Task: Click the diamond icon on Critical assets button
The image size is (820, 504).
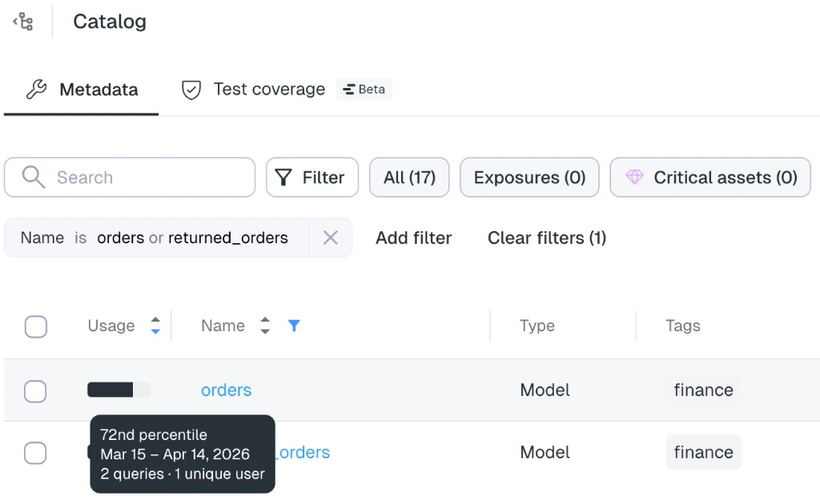Action: (635, 177)
